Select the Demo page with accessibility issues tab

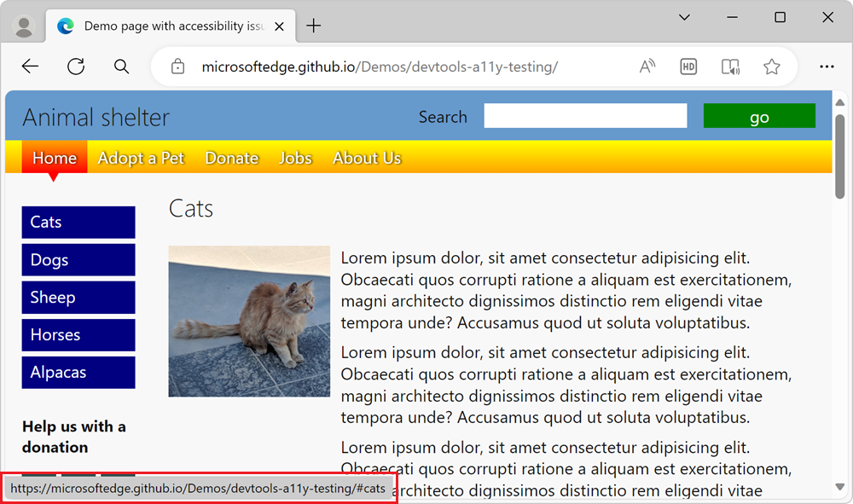(171, 26)
